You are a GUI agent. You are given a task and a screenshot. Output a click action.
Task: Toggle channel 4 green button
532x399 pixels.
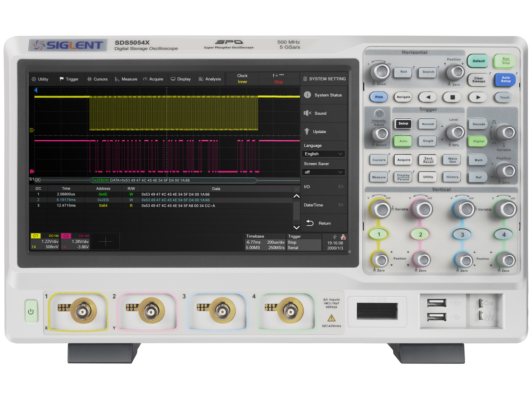click(x=504, y=234)
